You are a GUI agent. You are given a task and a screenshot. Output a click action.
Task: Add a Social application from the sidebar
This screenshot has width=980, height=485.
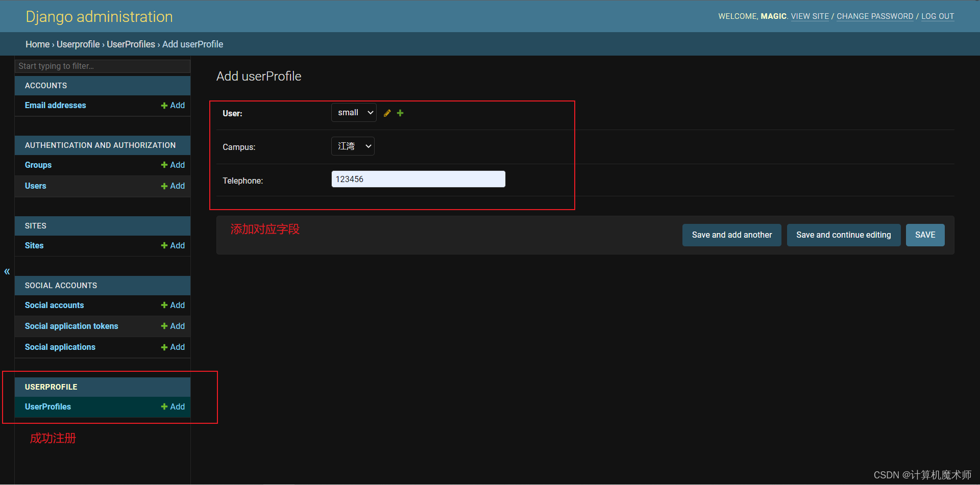(173, 347)
